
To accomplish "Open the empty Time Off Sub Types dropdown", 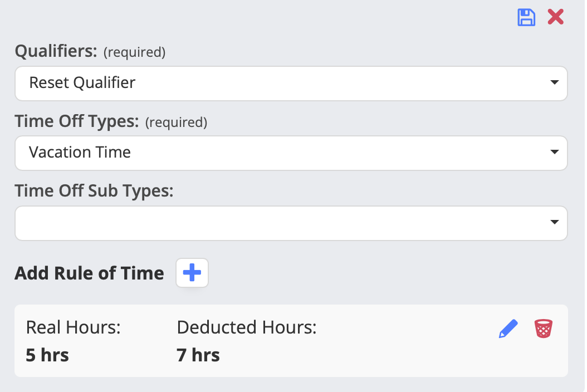I will pos(291,223).
